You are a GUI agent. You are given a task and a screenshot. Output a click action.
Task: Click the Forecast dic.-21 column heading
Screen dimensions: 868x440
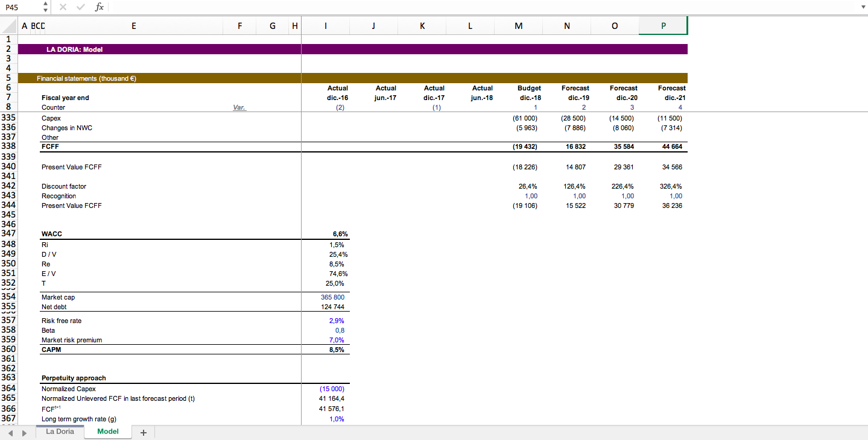[672, 93]
